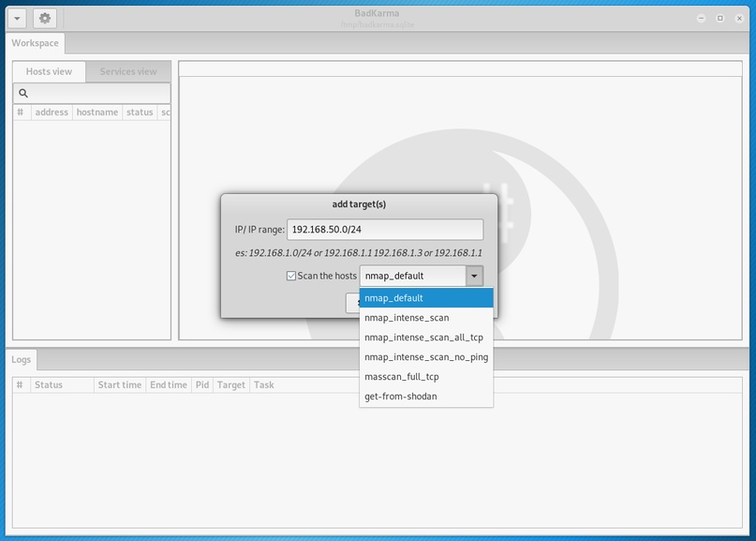This screenshot has width=756, height=541.
Task: Click the IP/IP range input field
Action: tap(384, 230)
